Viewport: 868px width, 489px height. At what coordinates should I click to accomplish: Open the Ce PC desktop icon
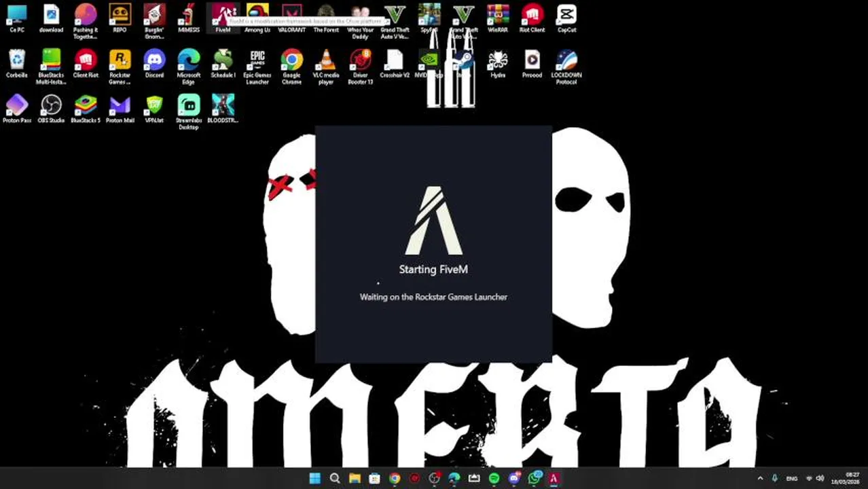pyautogui.click(x=17, y=18)
